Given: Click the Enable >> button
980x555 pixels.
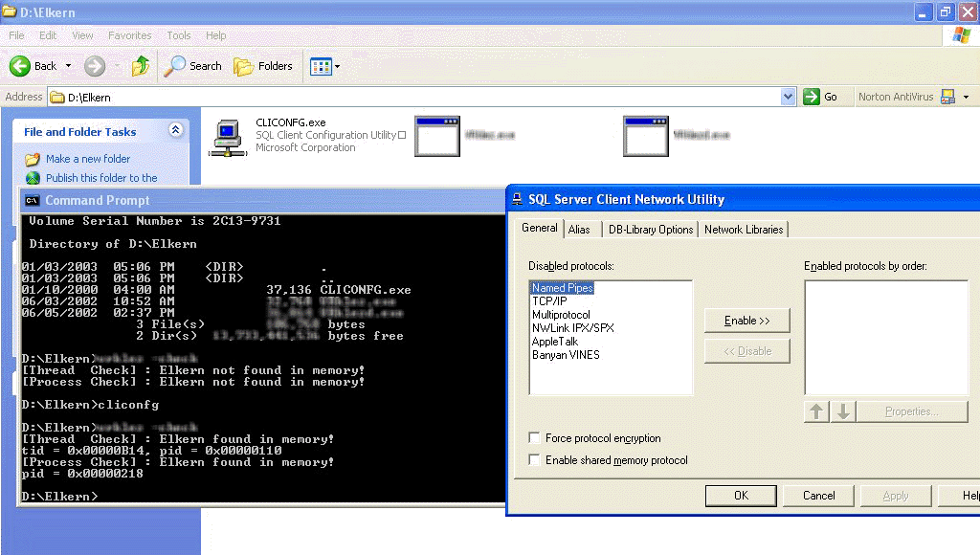Looking at the screenshot, I should tap(746, 321).
